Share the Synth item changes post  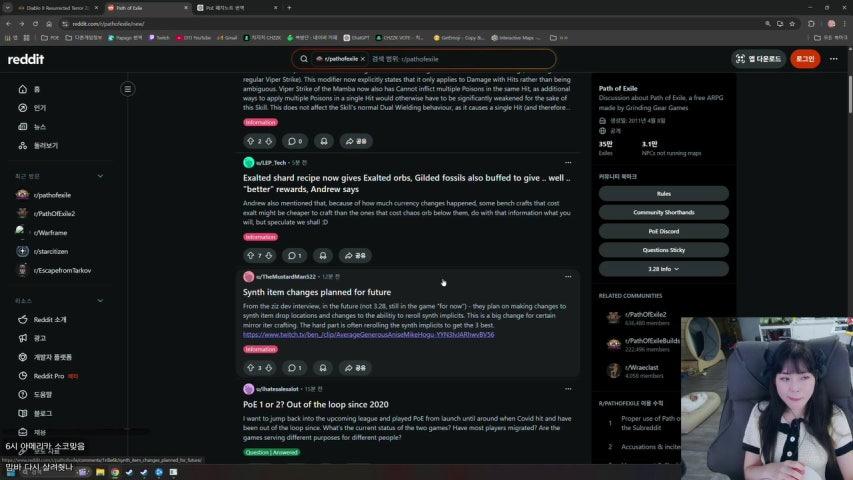click(355, 368)
